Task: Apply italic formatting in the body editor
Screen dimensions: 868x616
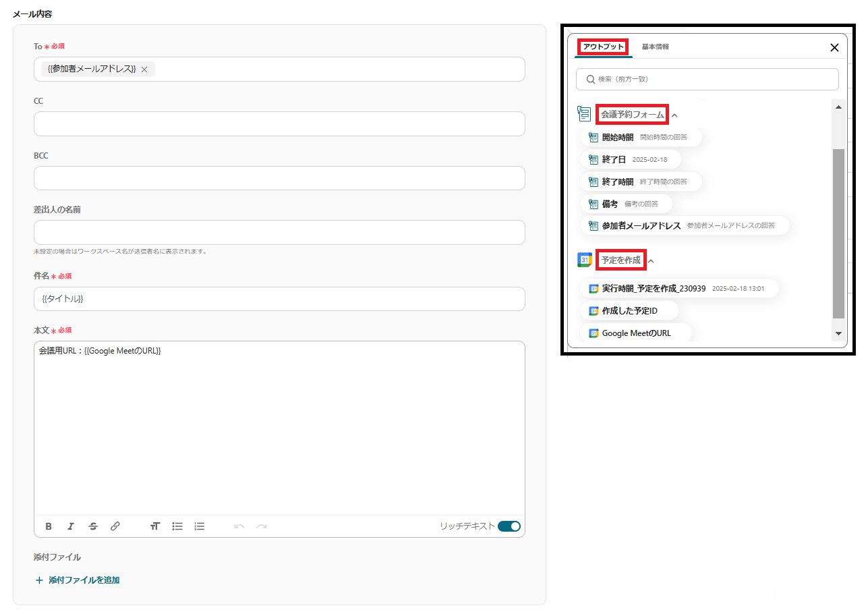Action: [x=70, y=526]
